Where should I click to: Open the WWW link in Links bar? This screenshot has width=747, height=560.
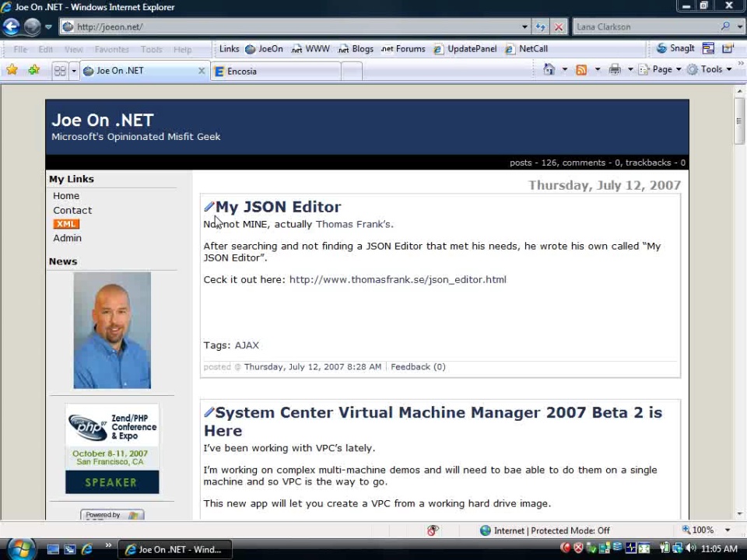click(310, 48)
